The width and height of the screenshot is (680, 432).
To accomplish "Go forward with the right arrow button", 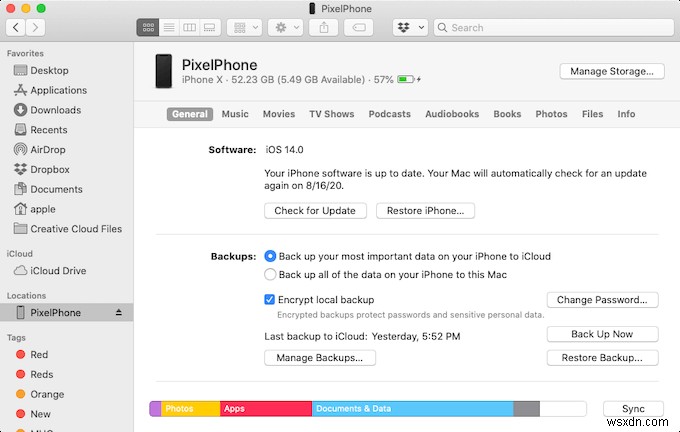I will 35,27.
